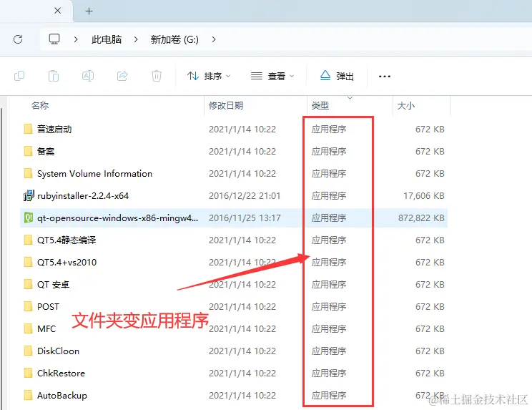The image size is (532, 410).
Task: Open the 查看 view dropdown
Action: point(272,76)
